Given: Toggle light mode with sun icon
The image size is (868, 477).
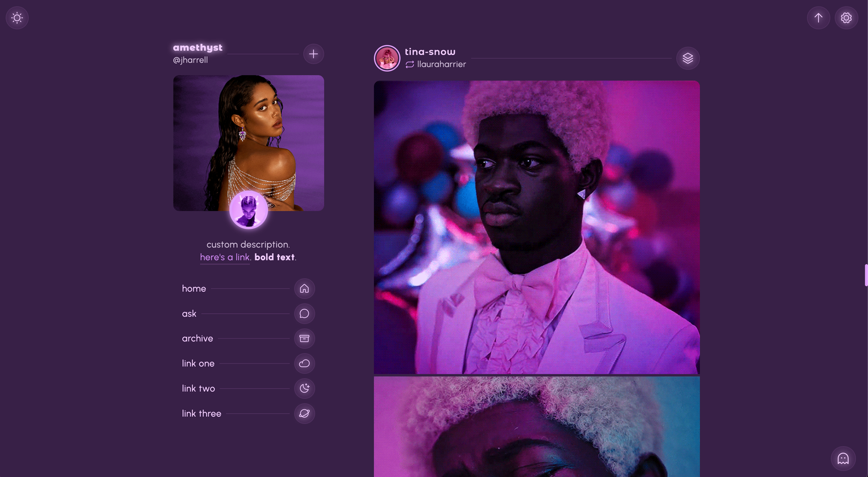Looking at the screenshot, I should click(x=17, y=18).
